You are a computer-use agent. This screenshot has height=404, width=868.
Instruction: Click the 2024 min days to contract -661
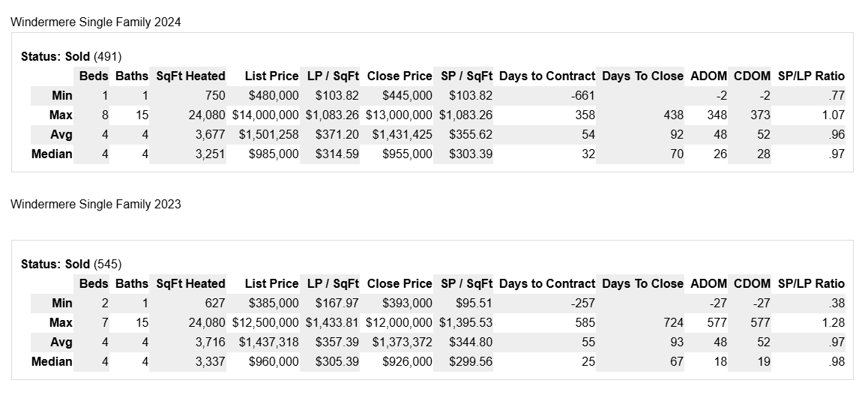[582, 95]
